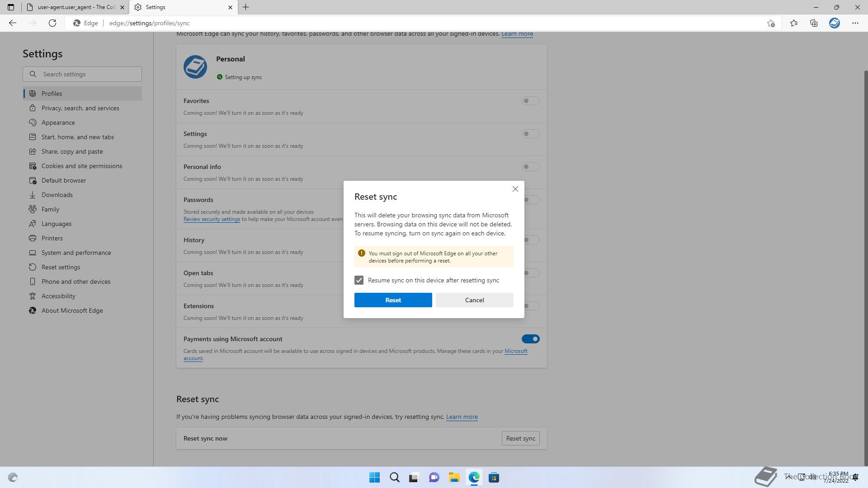Viewport: 868px width, 488px height.
Task: Open the Collections icon in toolbar
Action: pyautogui.click(x=814, y=23)
